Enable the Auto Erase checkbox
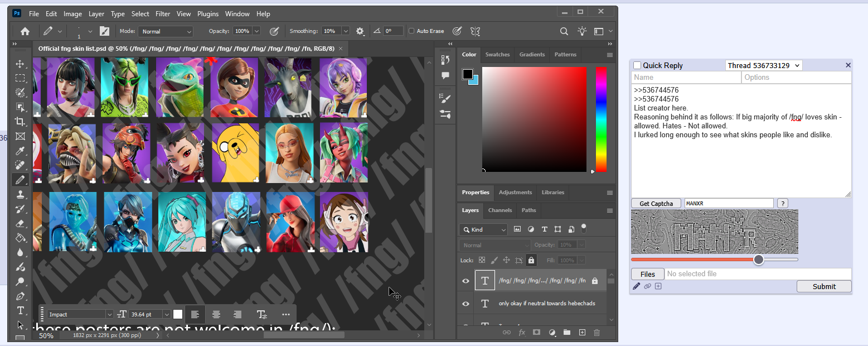868x346 pixels. coord(411,31)
